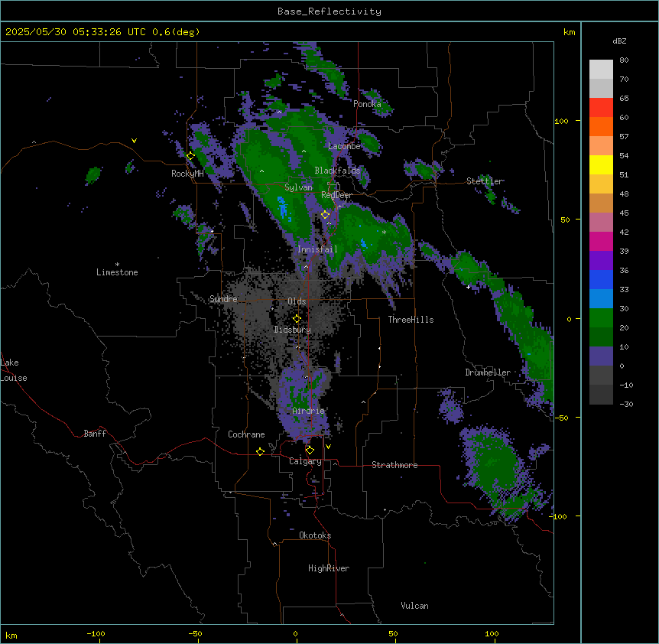The image size is (659, 644).
Task: Click the Sundre town label
Action: pos(223,299)
